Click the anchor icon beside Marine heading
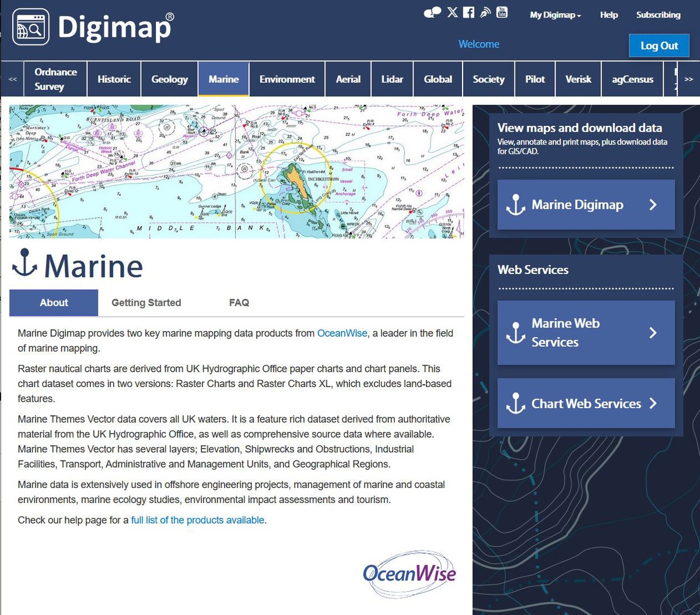The image size is (700, 615). click(x=24, y=263)
